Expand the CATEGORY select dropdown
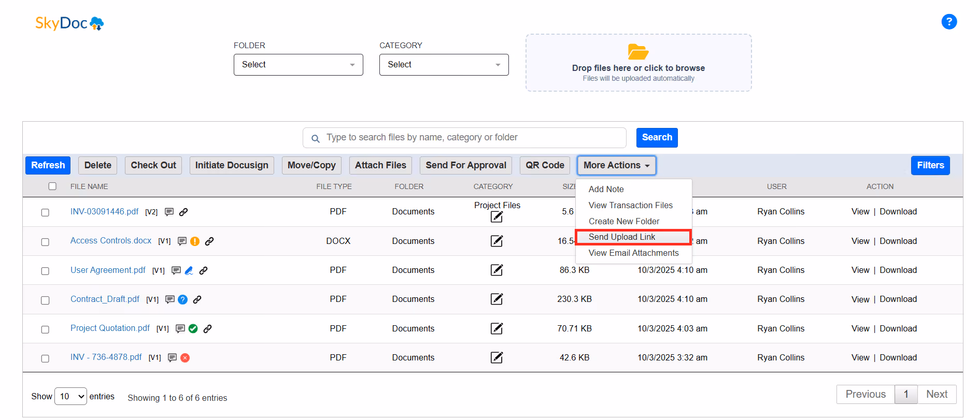 point(444,65)
